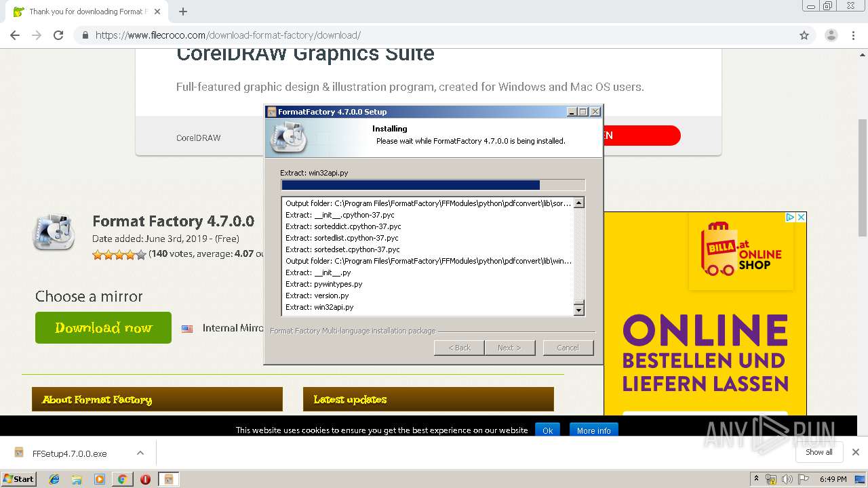Bookmark this page with the star icon
This screenshot has width=868, height=488.
pyautogui.click(x=804, y=35)
